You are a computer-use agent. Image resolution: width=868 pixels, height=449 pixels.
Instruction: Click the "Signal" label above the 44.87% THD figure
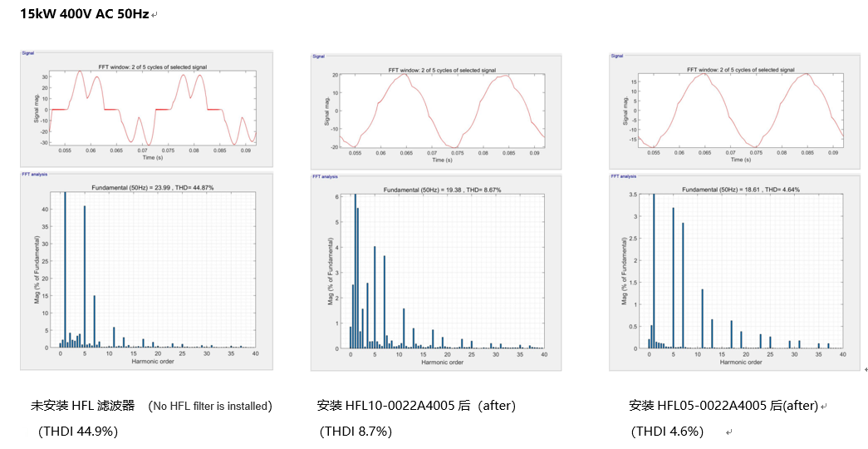pos(27,52)
